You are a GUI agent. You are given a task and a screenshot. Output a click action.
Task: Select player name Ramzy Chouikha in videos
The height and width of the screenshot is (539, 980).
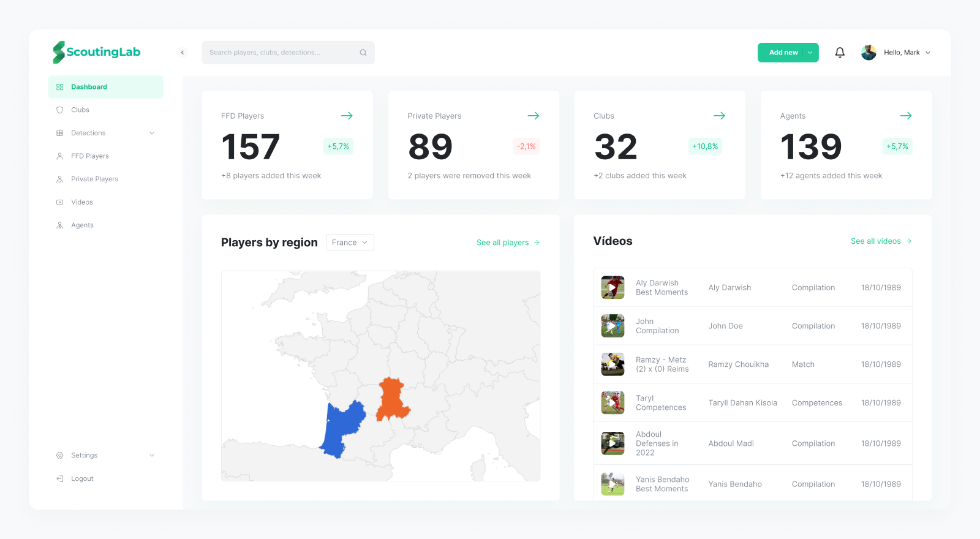[739, 364]
